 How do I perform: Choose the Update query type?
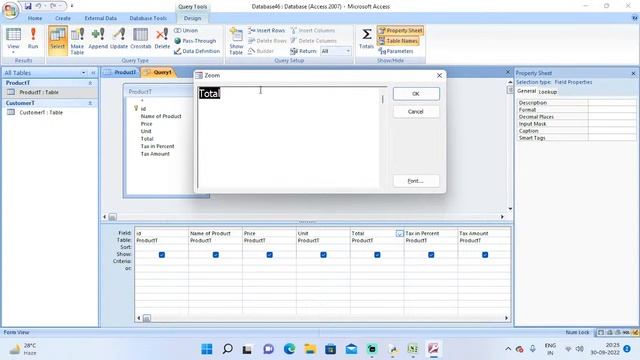[119, 39]
